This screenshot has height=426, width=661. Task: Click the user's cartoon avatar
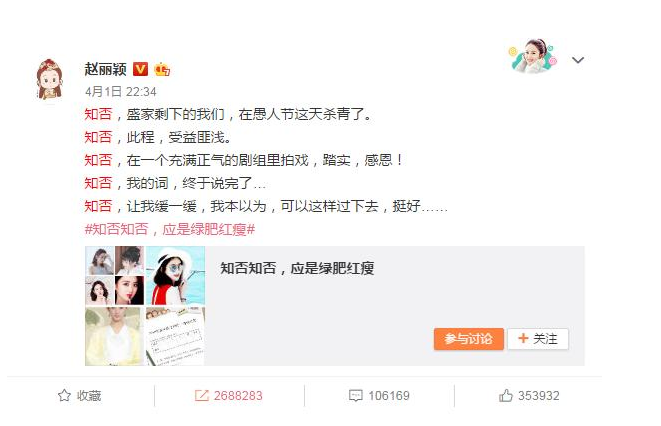point(50,79)
